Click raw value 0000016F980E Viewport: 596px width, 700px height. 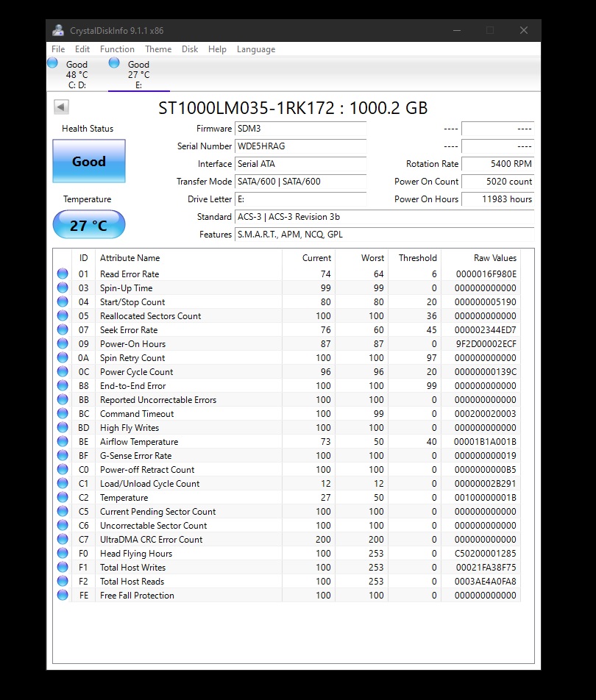click(486, 274)
